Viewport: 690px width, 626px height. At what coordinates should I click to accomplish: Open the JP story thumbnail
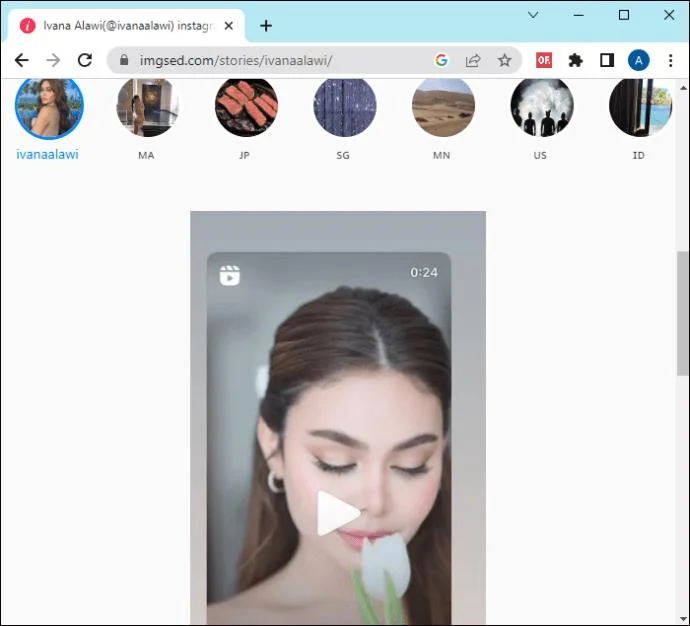246,107
